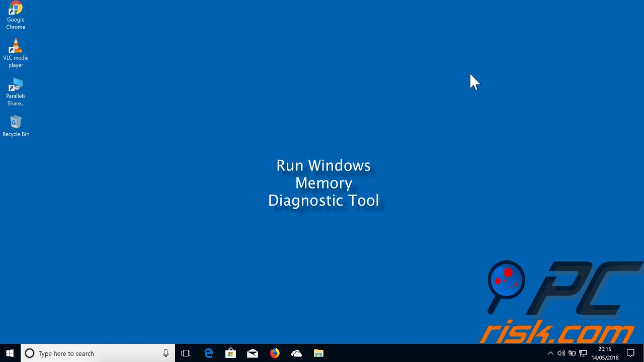The height and width of the screenshot is (362, 644).
Task: Click the 'Type here to search' box
Action: tap(98, 353)
